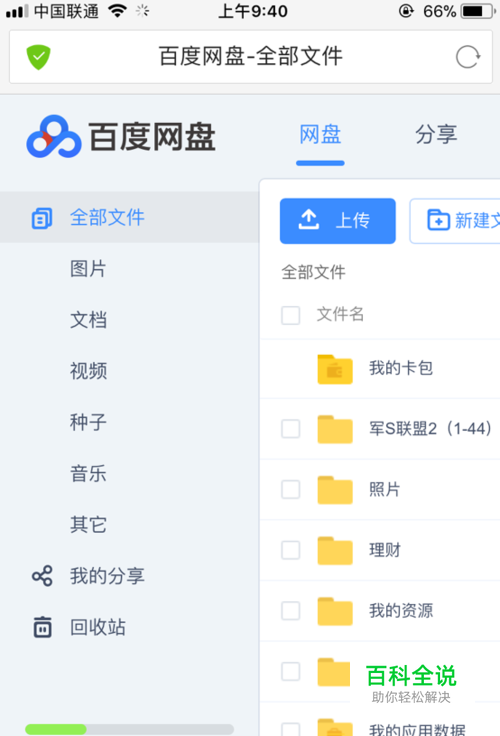Tick the select-all checkbox beside 文件名
Screen dimensions: 500x736
click(x=291, y=315)
